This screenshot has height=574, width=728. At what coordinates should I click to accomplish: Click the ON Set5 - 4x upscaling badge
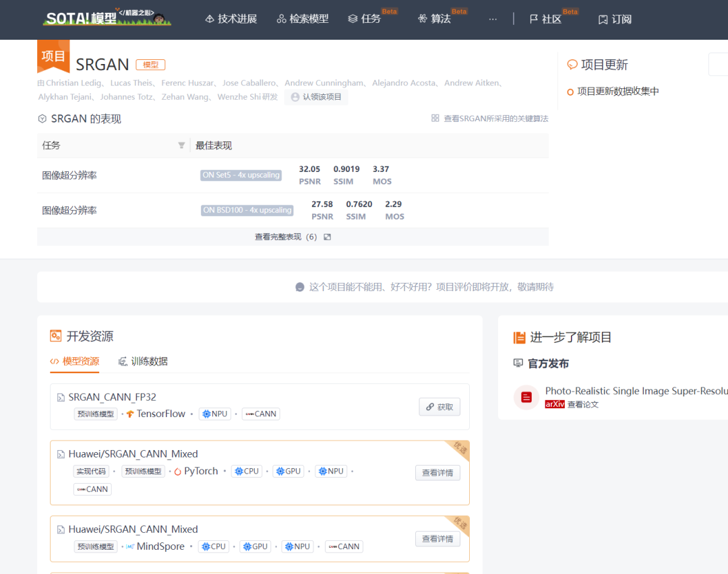[241, 175]
